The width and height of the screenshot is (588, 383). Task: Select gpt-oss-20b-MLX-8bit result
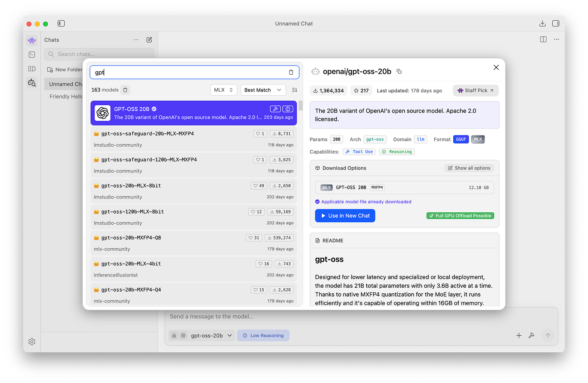click(x=194, y=191)
